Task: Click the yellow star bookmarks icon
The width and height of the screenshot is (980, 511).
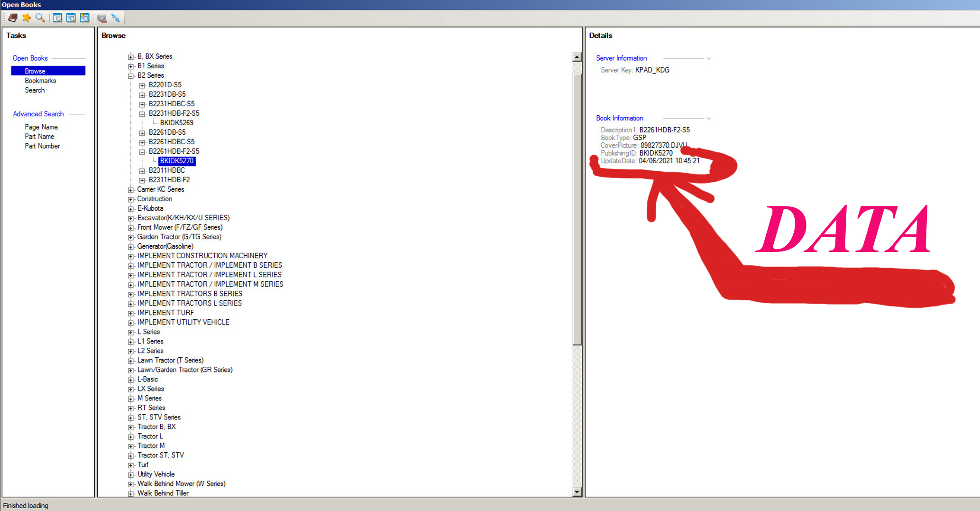Action: point(27,18)
